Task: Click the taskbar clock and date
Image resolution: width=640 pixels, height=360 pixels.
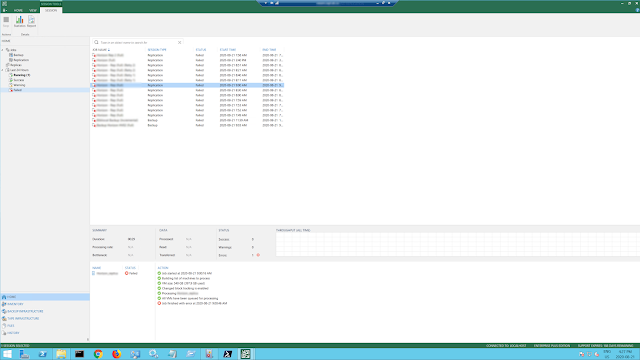Action: [x=625, y=354]
